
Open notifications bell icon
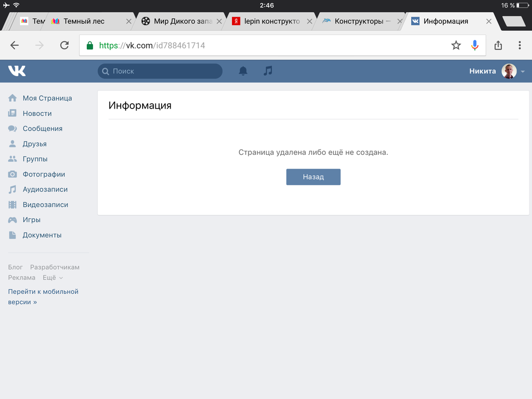click(x=243, y=71)
